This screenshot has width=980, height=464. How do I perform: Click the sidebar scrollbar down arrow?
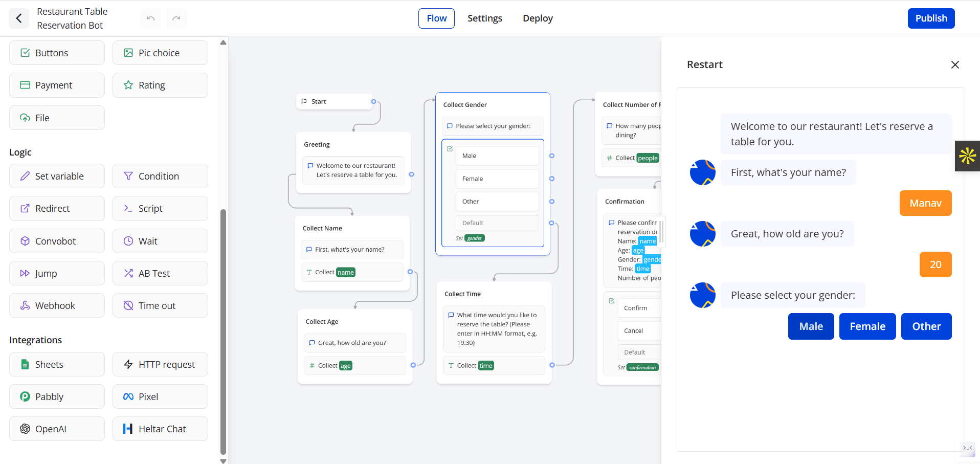pos(223,460)
